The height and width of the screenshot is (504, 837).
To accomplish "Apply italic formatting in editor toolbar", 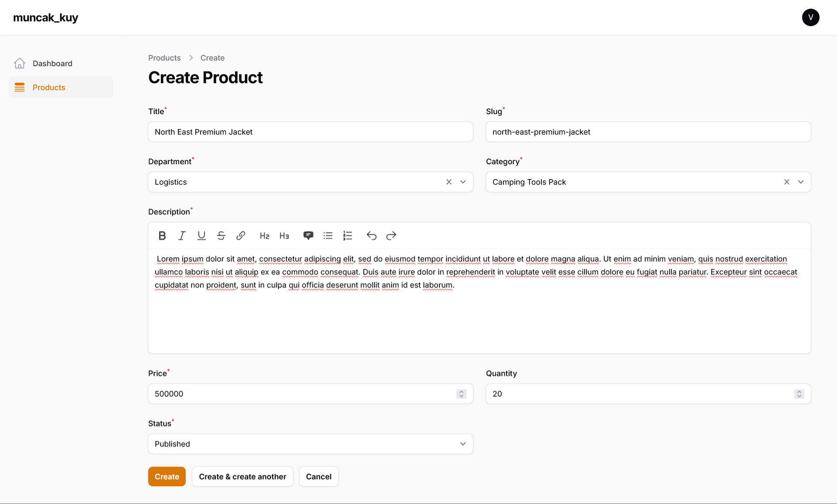I will pos(182,236).
